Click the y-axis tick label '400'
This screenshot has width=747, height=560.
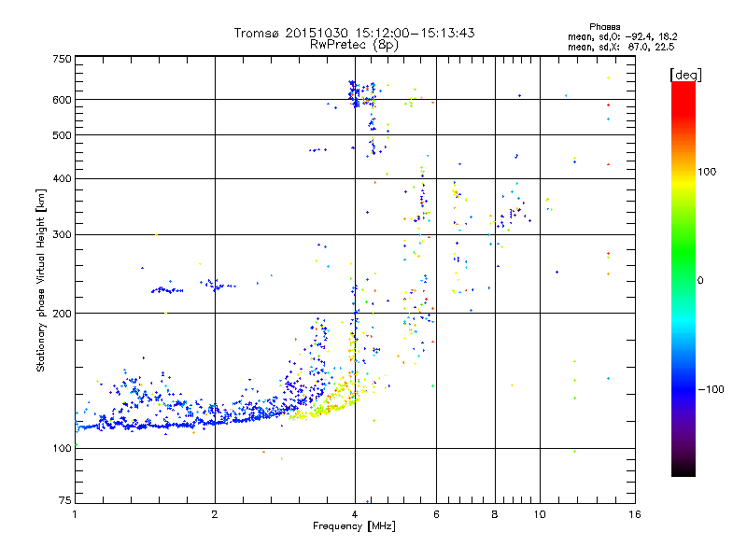pyautogui.click(x=62, y=178)
